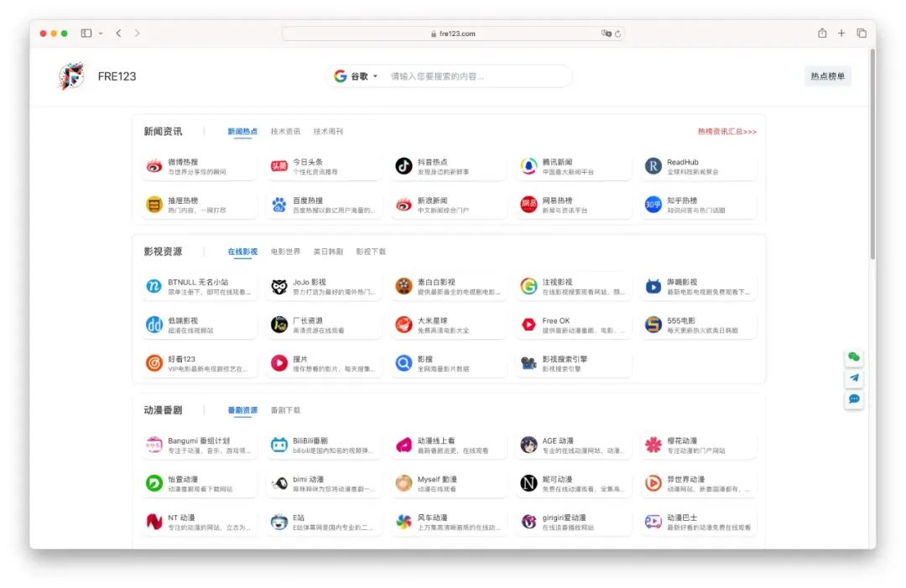Switch to the 美日韩剧 tab
Image resolution: width=906 pixels, height=588 pixels.
click(x=328, y=252)
